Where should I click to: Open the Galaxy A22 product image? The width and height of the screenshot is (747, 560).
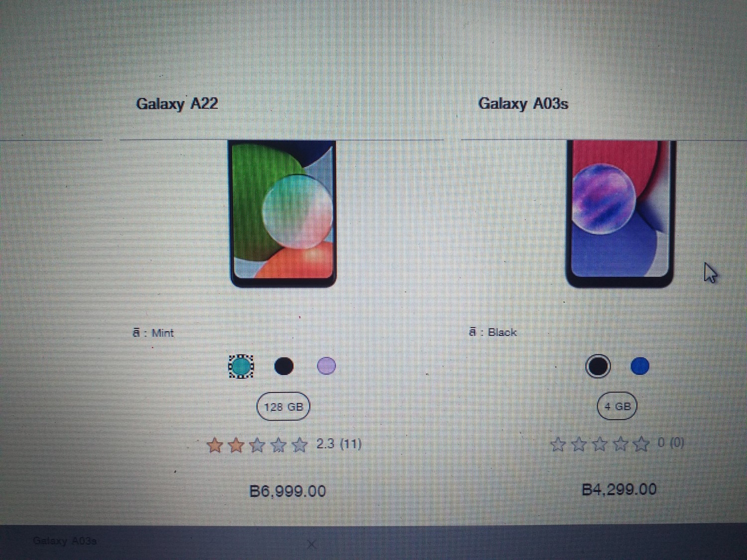[283, 214]
